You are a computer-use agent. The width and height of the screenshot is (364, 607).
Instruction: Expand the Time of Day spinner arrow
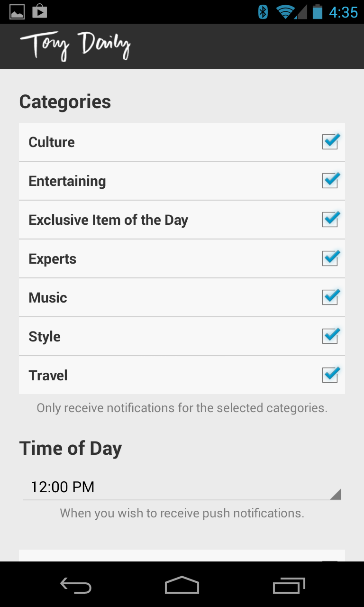[336, 494]
